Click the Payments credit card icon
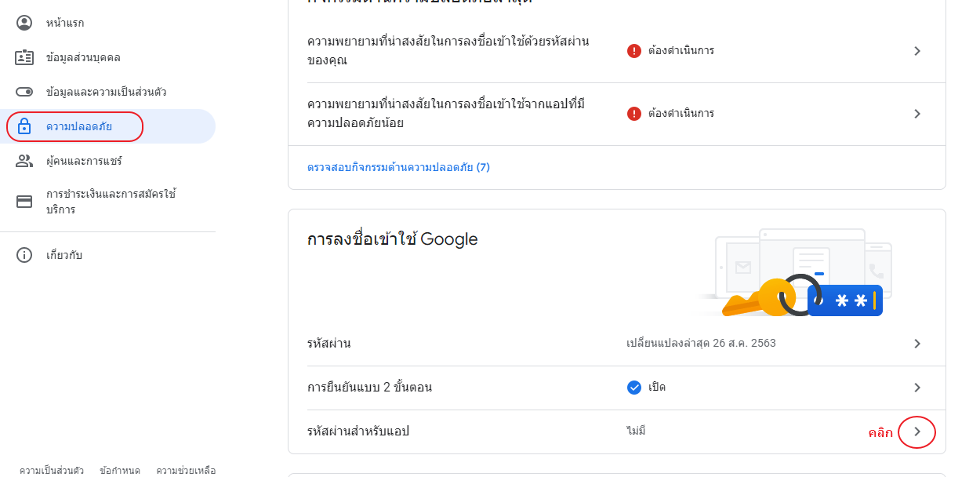This screenshot has height=477, width=980. [24, 202]
